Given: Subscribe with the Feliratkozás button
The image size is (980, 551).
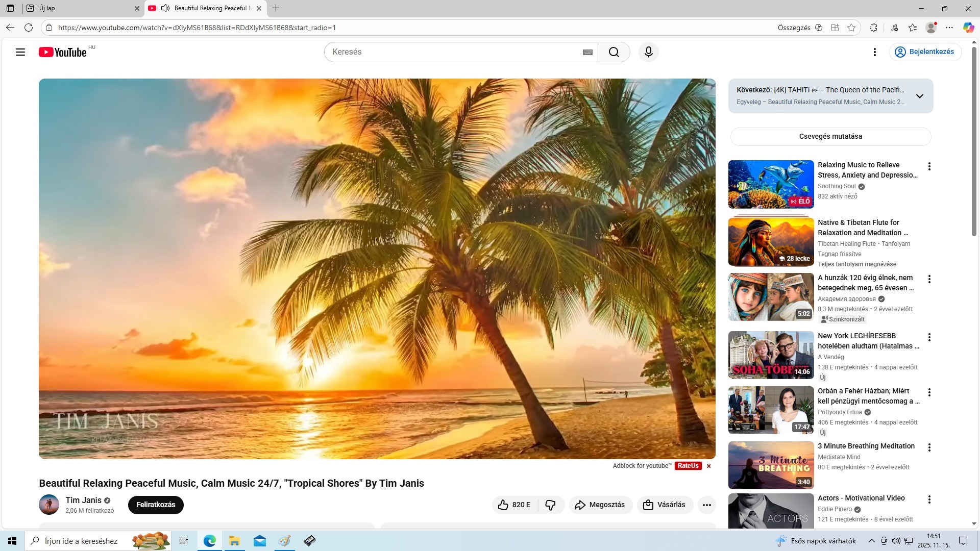Looking at the screenshot, I should (156, 505).
